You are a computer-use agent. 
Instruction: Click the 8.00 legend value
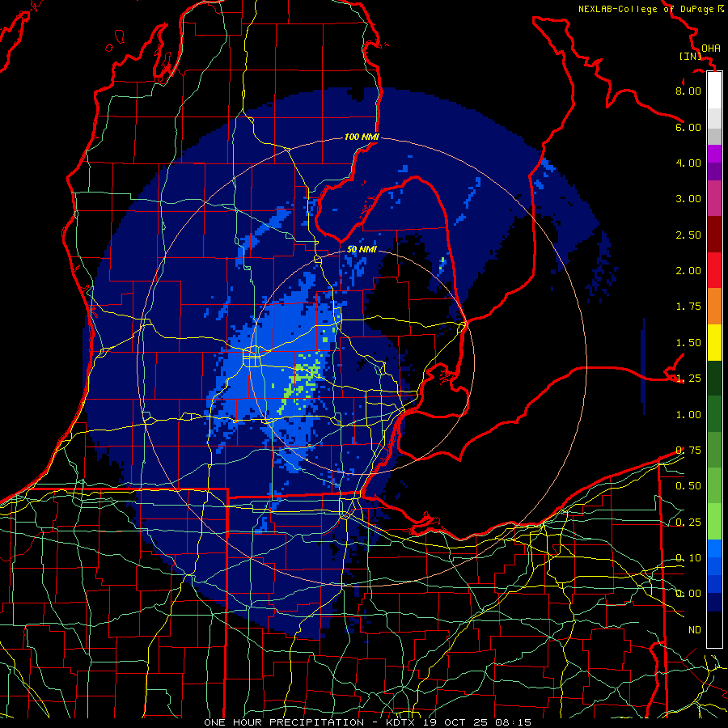coord(688,91)
